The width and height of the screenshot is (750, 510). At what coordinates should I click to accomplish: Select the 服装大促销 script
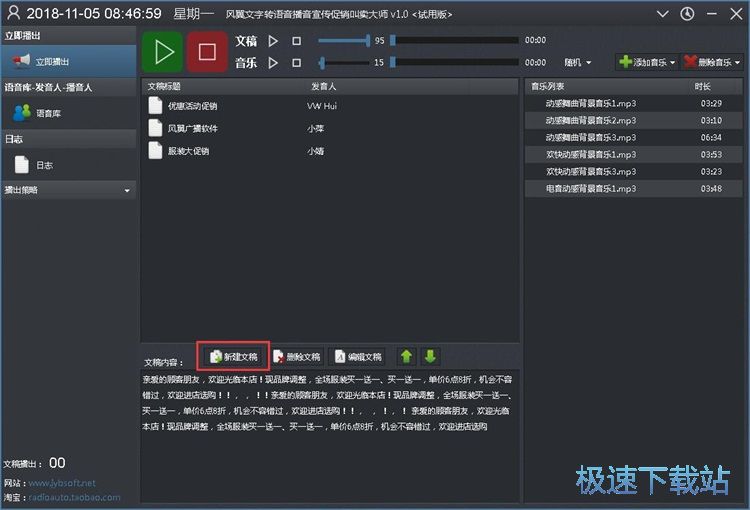330,151
